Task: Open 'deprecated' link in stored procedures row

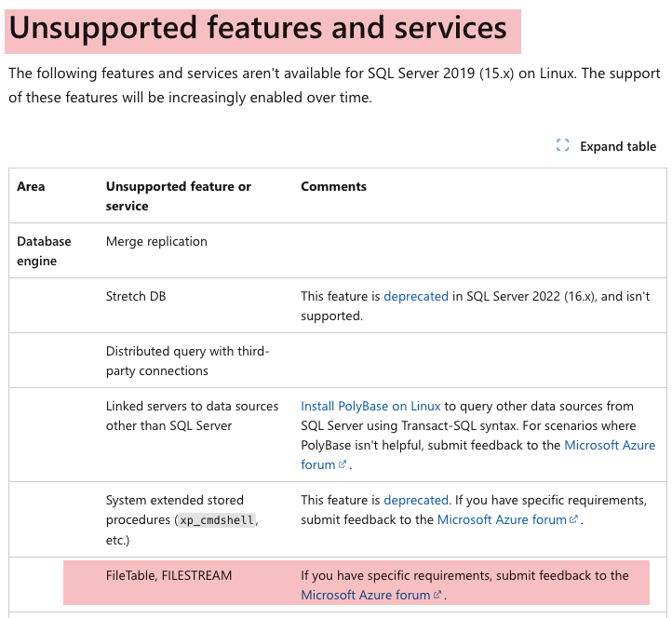Action: click(416, 500)
